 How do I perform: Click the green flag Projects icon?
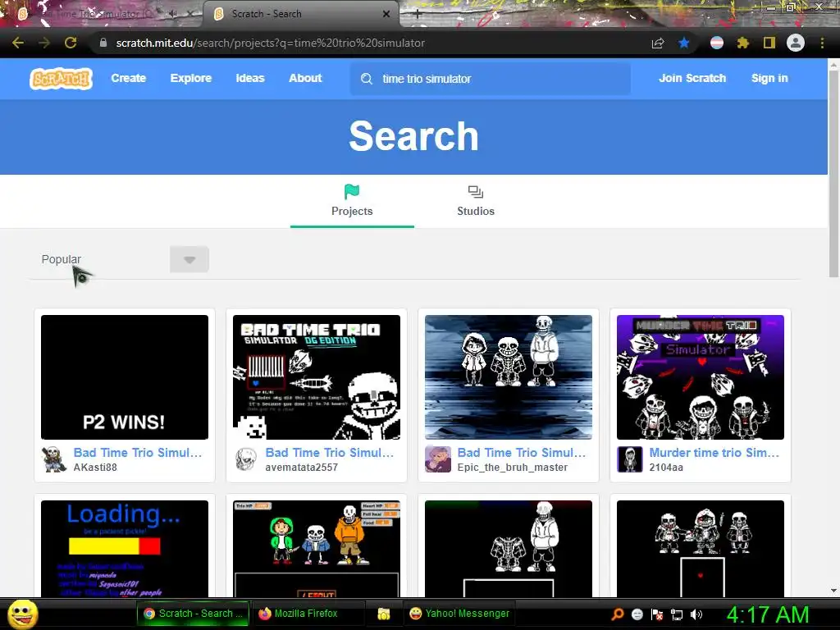click(x=352, y=191)
